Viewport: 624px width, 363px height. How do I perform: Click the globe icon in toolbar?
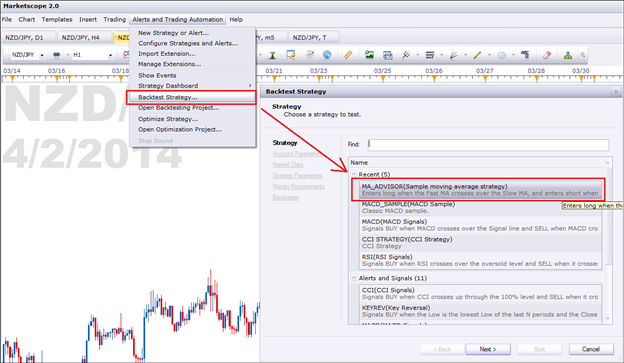point(327,55)
